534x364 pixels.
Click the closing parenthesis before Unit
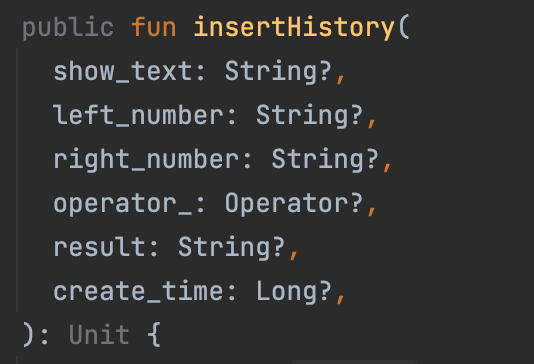pyautogui.click(x=28, y=335)
